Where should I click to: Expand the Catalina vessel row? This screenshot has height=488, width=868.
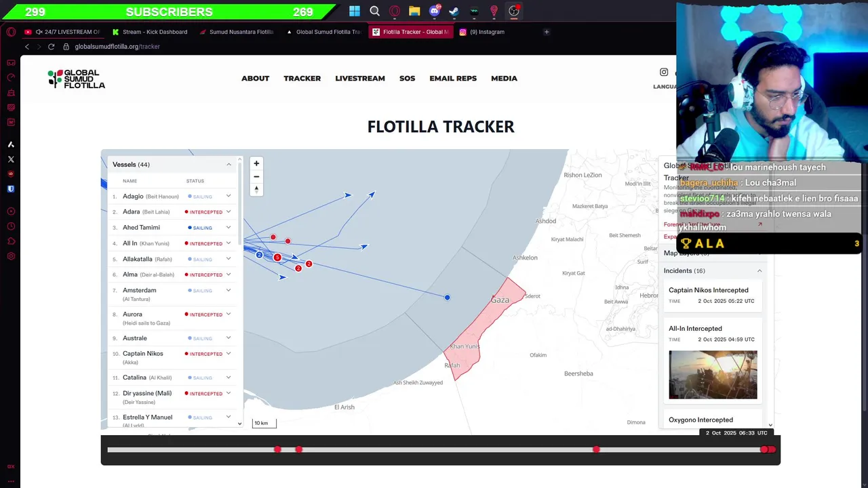[229, 377]
